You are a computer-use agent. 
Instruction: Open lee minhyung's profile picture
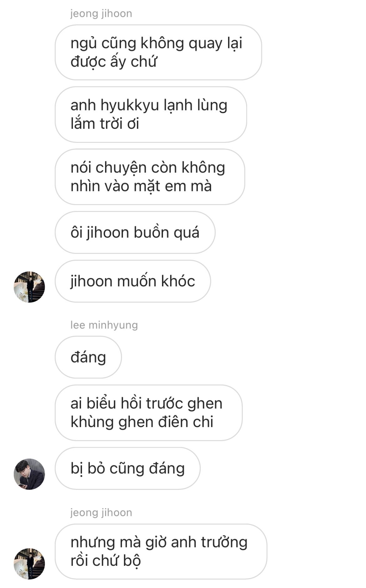coord(29,474)
